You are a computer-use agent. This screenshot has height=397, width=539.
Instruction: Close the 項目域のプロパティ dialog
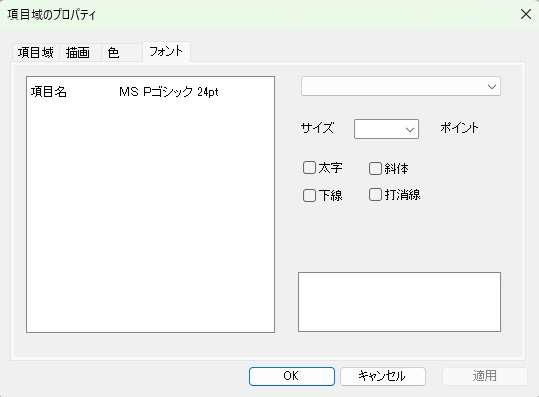(x=526, y=14)
